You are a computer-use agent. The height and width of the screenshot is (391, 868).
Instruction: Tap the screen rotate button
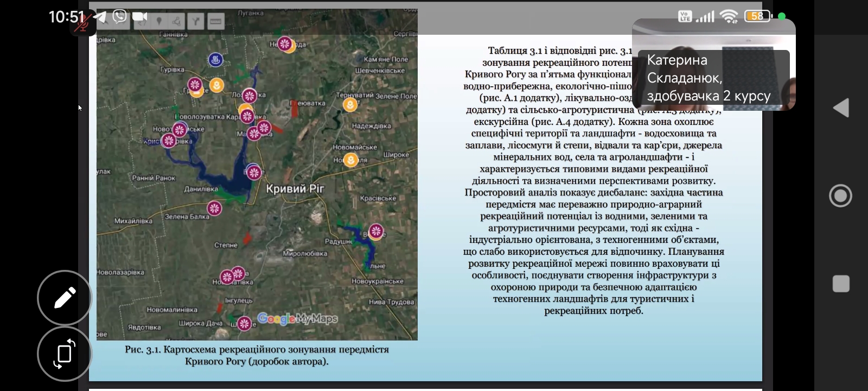pos(65,354)
